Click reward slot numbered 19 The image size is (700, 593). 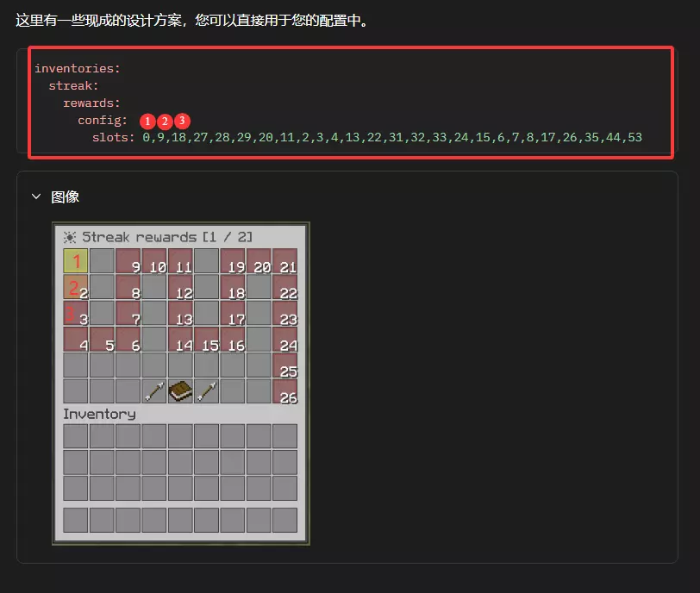point(233,261)
